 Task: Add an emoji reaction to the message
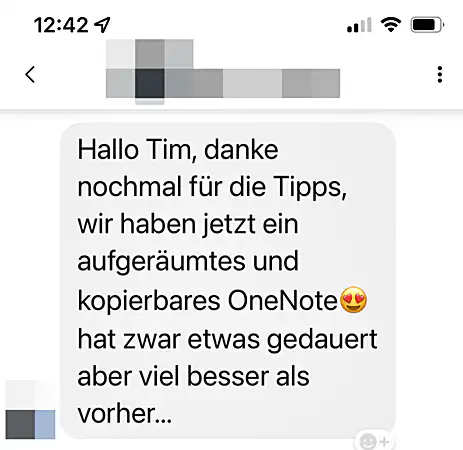coord(374,442)
